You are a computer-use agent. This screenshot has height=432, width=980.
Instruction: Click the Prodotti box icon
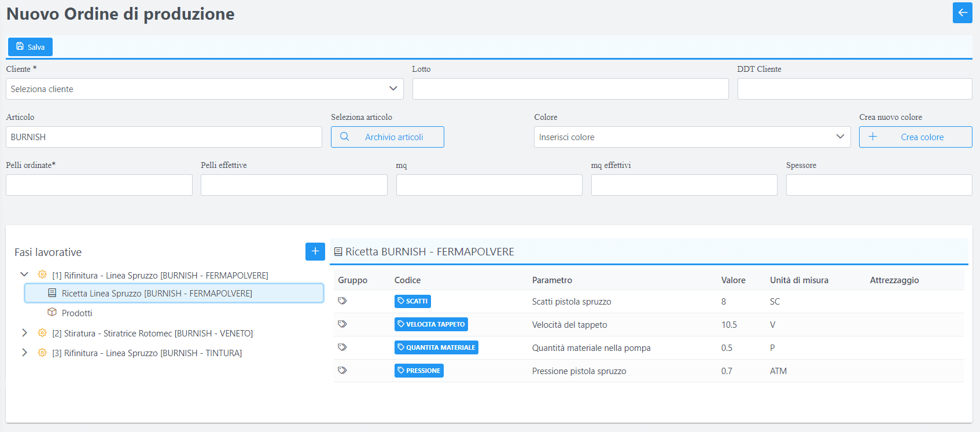52,313
